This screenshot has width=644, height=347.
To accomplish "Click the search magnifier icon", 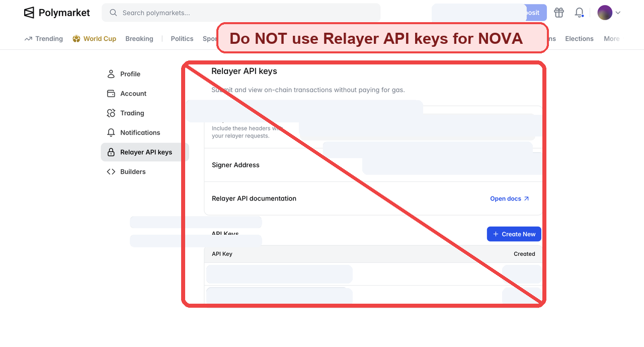I will point(113,13).
